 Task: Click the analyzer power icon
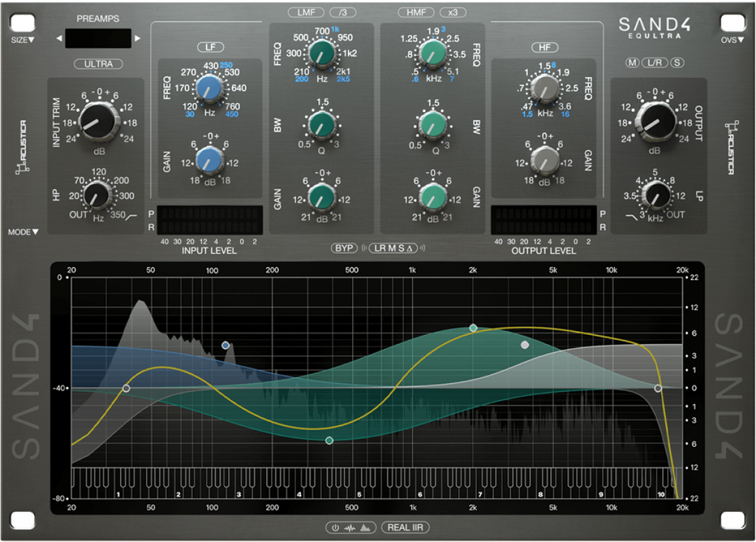coord(335,528)
